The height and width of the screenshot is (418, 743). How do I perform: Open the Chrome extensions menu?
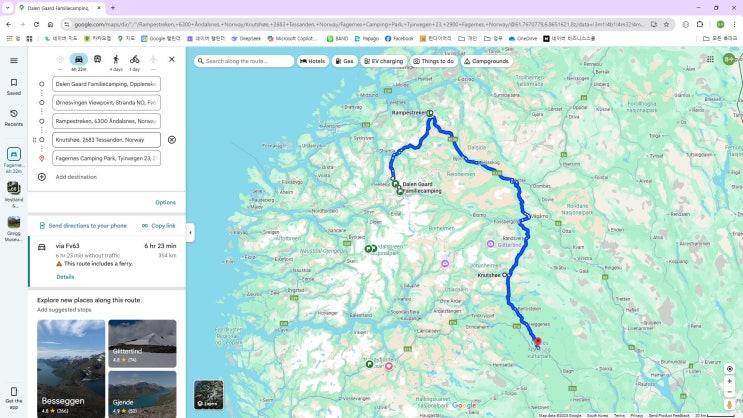point(700,24)
